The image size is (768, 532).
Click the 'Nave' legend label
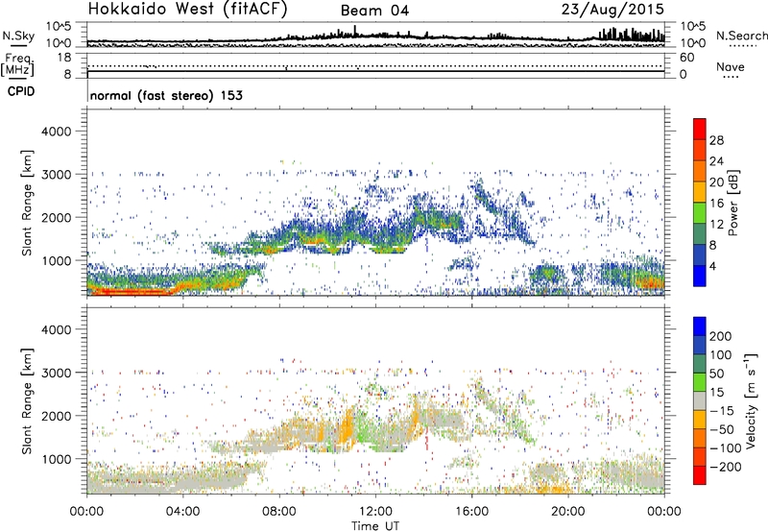click(730, 67)
